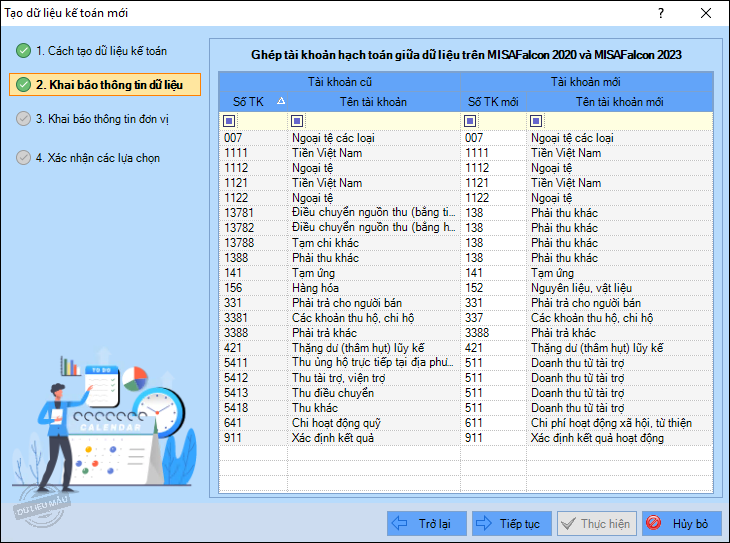Click the Tạm chi khác cell

(x=374, y=243)
